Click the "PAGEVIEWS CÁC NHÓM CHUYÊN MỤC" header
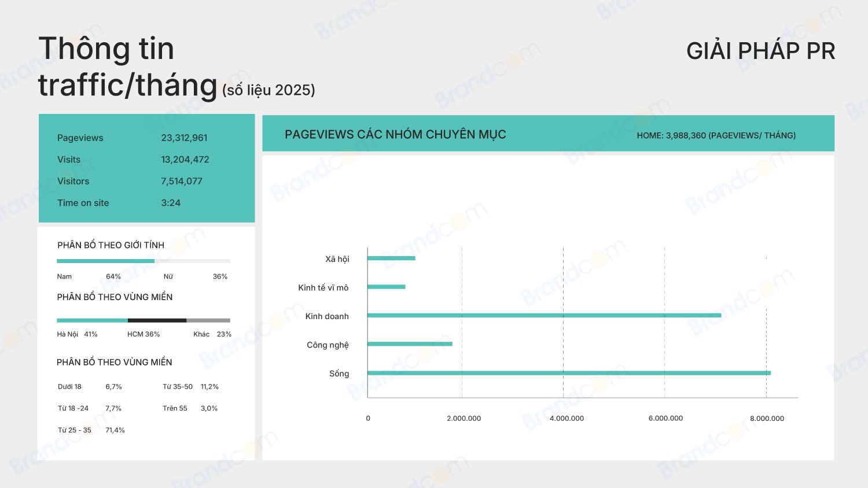 [x=395, y=134]
